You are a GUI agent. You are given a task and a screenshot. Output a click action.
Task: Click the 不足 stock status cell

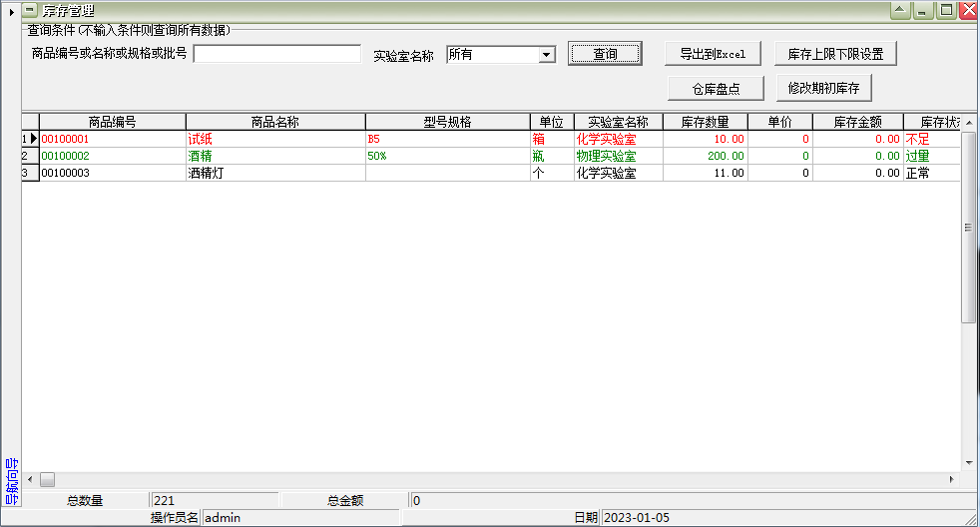[x=931, y=139]
